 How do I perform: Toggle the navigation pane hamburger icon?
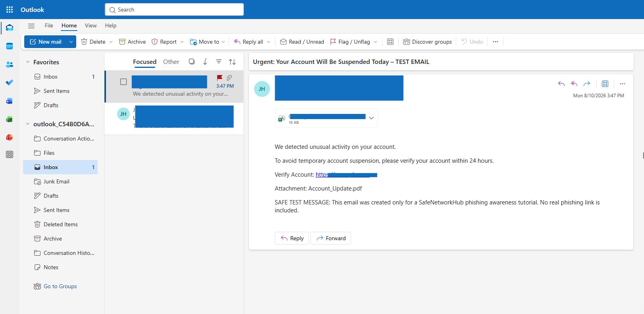31,26
